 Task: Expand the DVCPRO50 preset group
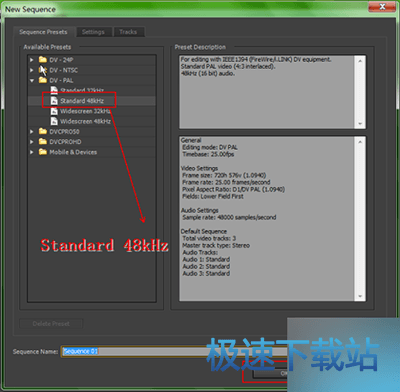[x=32, y=132]
